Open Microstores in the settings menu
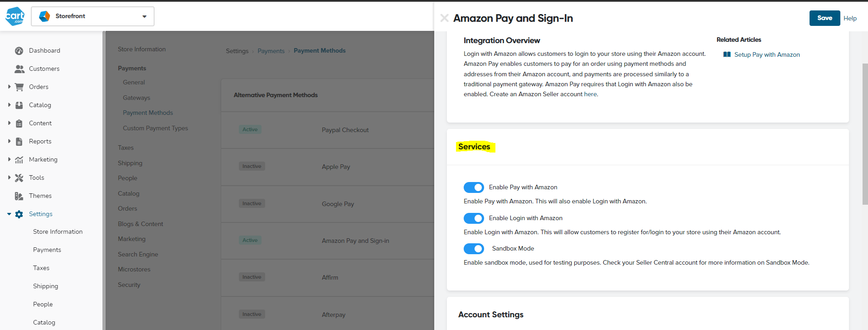Screen dimensions: 868x330 (134, 269)
